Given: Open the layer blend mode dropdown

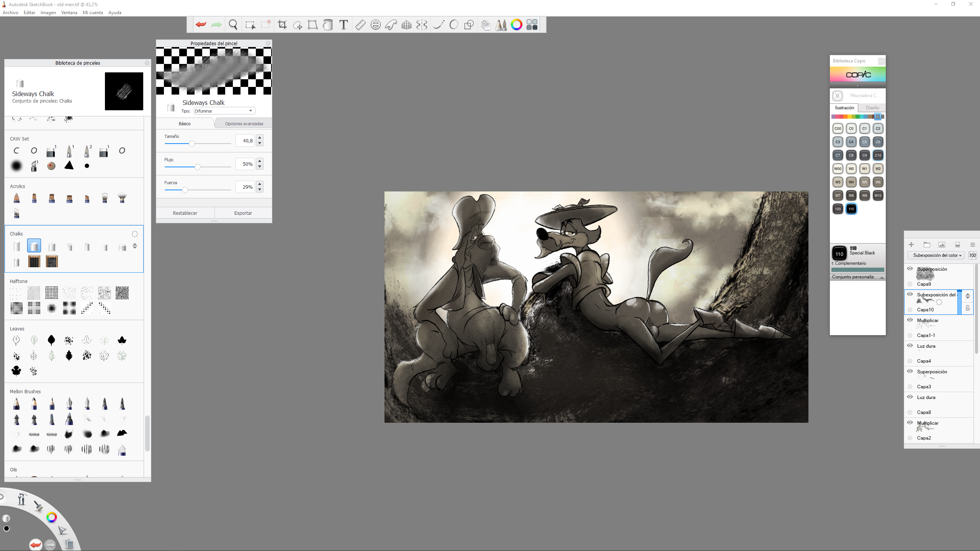Looking at the screenshot, I should point(936,255).
